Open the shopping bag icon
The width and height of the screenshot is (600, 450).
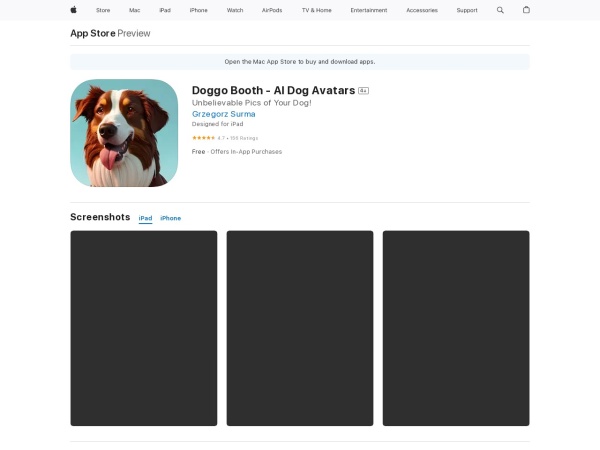tap(527, 10)
